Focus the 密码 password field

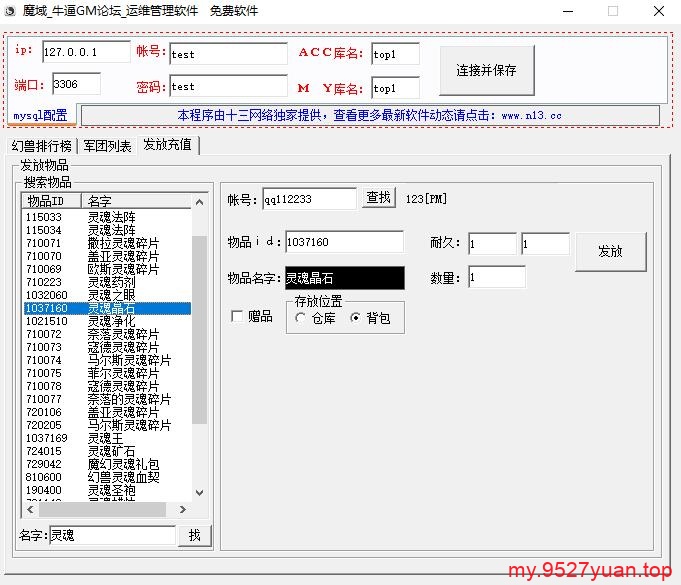click(228, 86)
